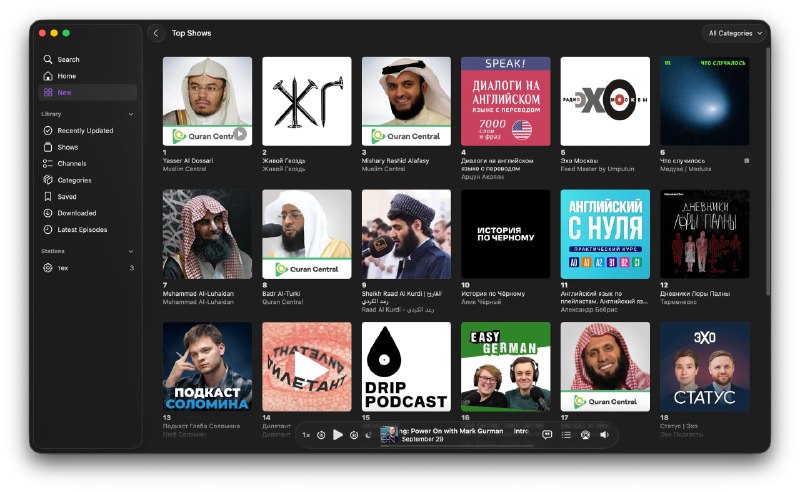Play Yasser Al Dossari from artwork play button
Screen dimensions: 800x492
point(240,134)
